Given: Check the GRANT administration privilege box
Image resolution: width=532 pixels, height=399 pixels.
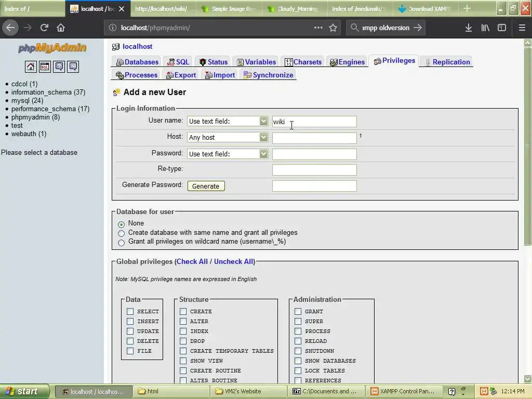Looking at the screenshot, I should tap(298, 311).
